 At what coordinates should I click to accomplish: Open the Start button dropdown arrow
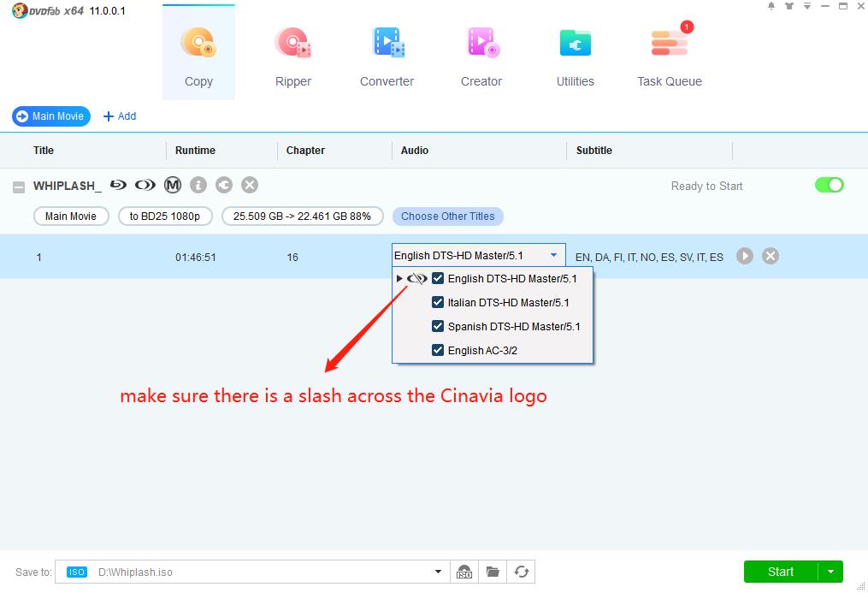click(x=830, y=572)
